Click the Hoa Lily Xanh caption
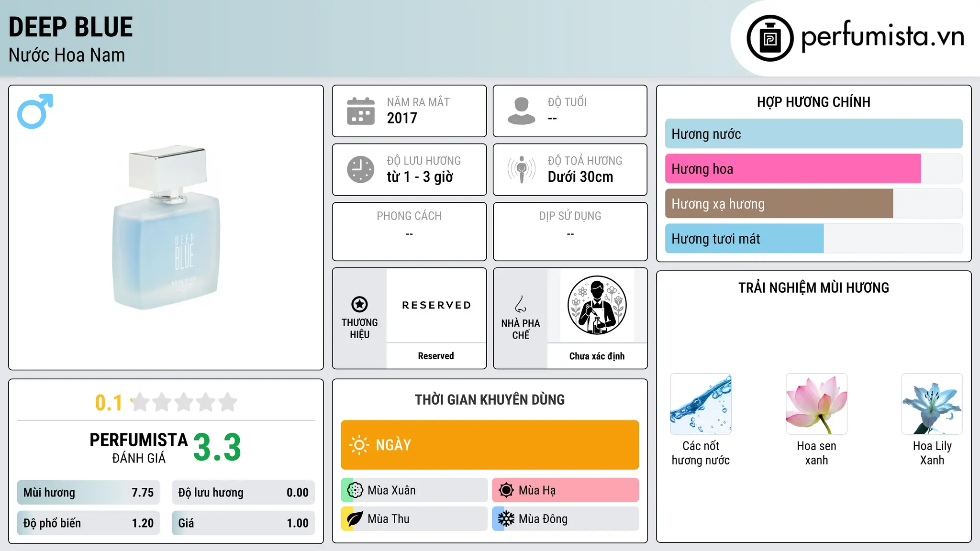 pos(932,453)
